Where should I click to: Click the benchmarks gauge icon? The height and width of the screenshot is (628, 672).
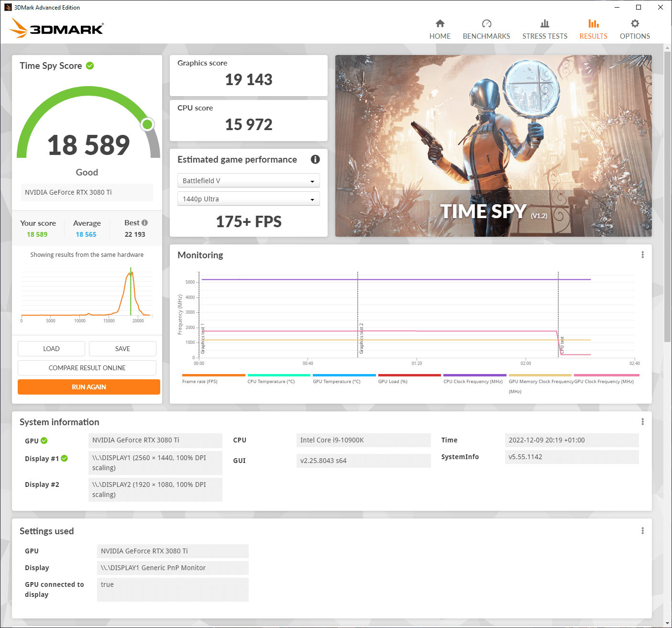pyautogui.click(x=486, y=23)
